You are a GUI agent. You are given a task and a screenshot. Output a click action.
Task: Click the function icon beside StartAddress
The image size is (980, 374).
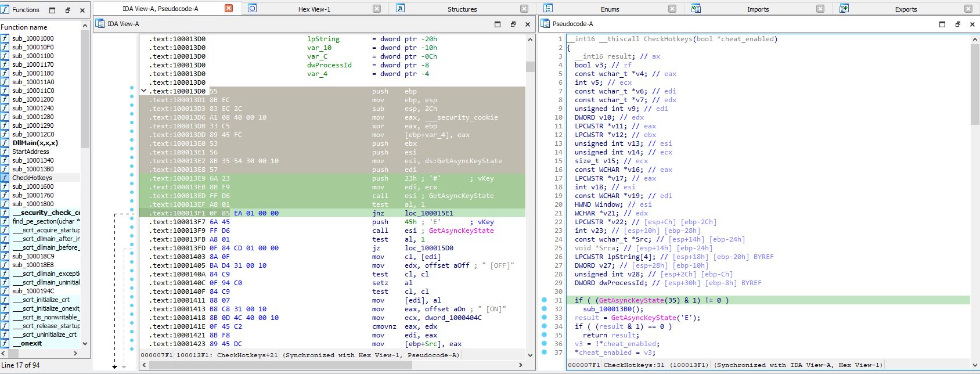coord(5,152)
